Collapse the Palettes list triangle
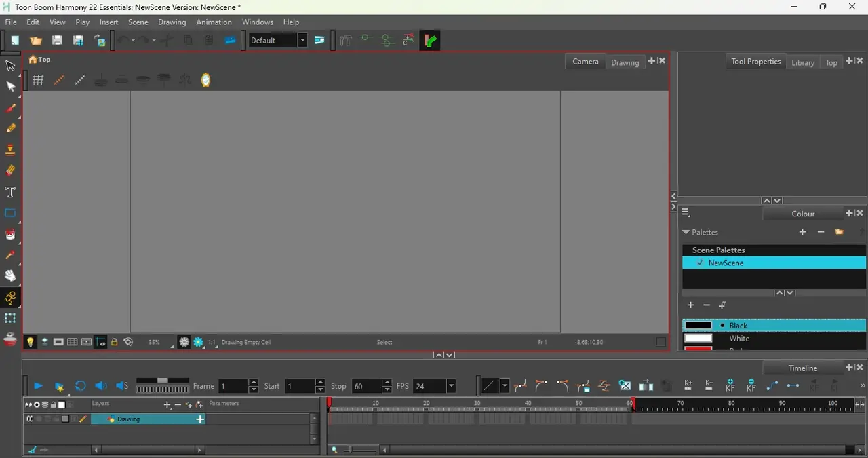The height and width of the screenshot is (458, 868). [686, 232]
